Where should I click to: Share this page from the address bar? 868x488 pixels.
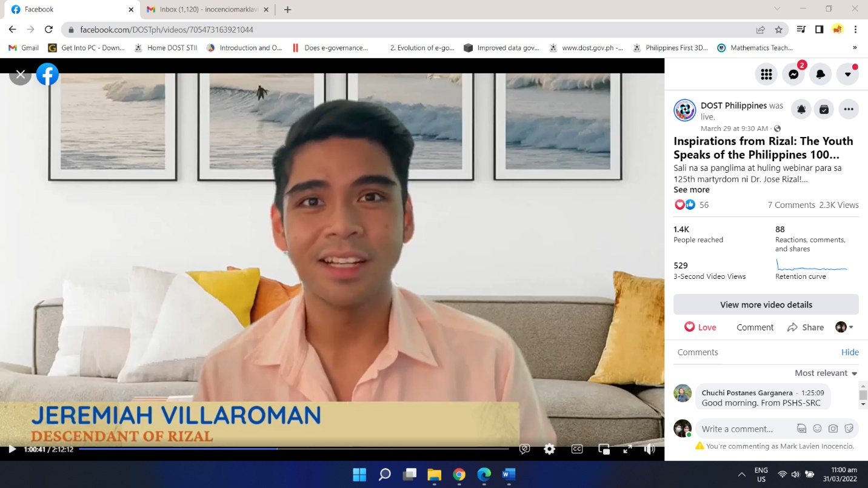pyautogui.click(x=761, y=29)
